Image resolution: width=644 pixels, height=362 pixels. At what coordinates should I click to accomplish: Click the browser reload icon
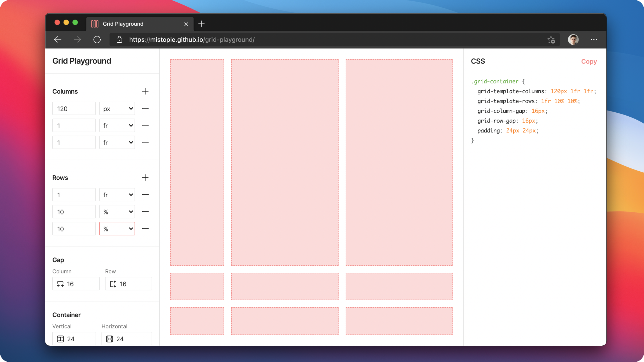(x=97, y=40)
